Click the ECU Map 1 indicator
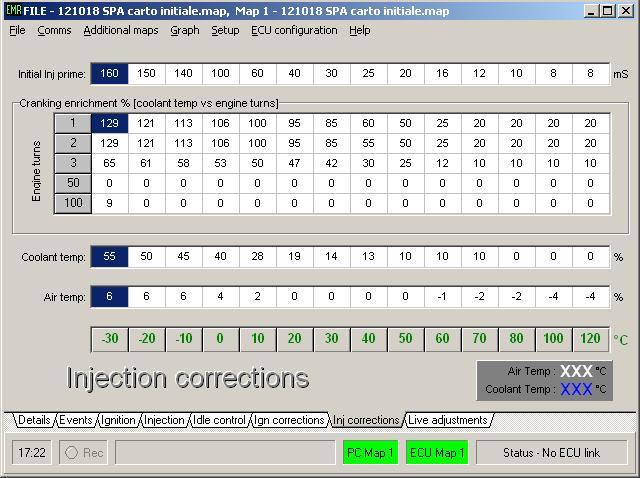Viewport: 640px width, 478px height. (437, 452)
